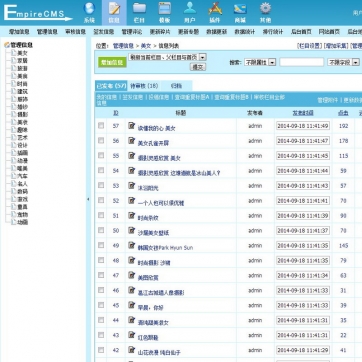Click the edit icon on row ID 55
362x362 pixels.
pyautogui.click(x=132, y=156)
